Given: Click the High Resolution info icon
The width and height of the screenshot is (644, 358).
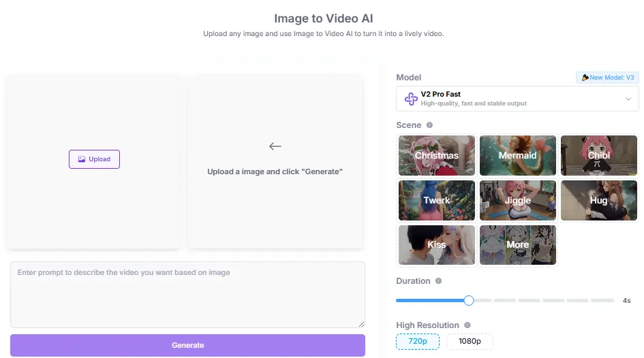Looking at the screenshot, I should tap(467, 325).
